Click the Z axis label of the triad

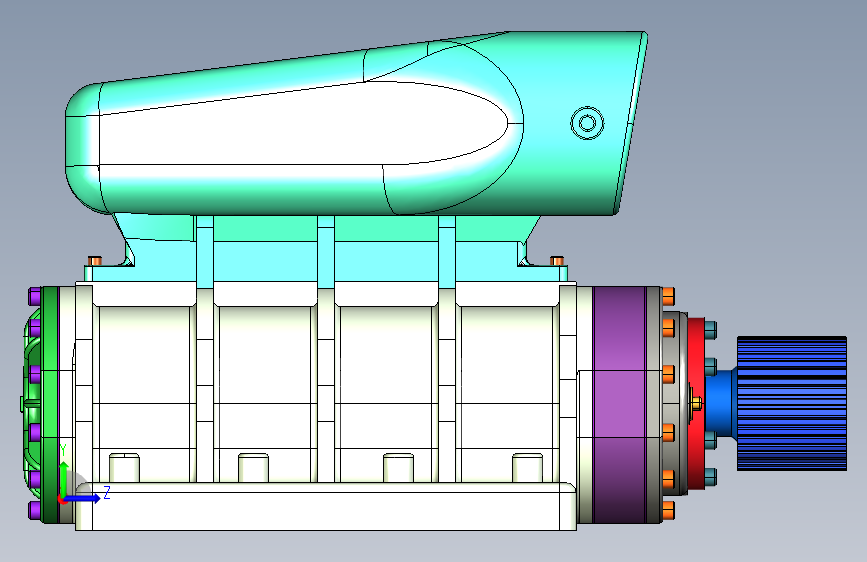pos(107,492)
